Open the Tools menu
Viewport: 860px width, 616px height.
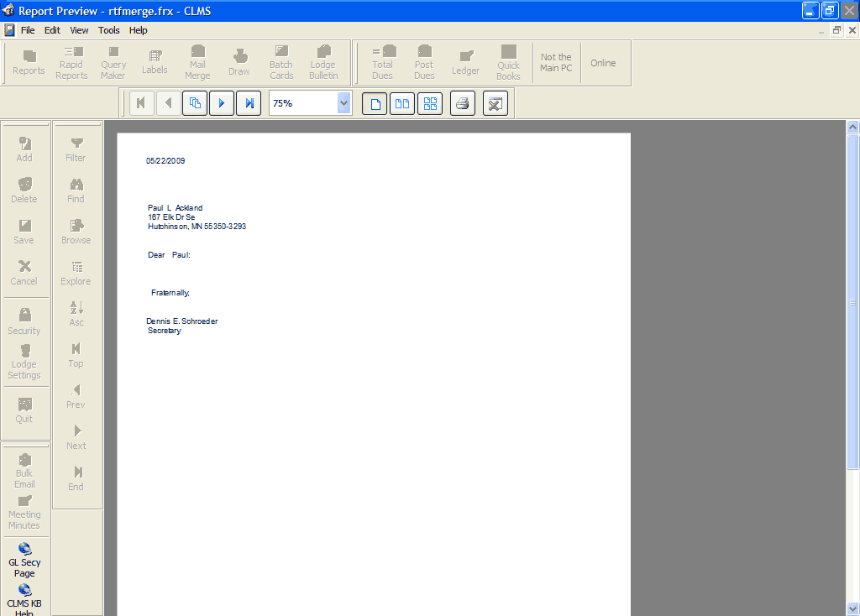tap(108, 30)
